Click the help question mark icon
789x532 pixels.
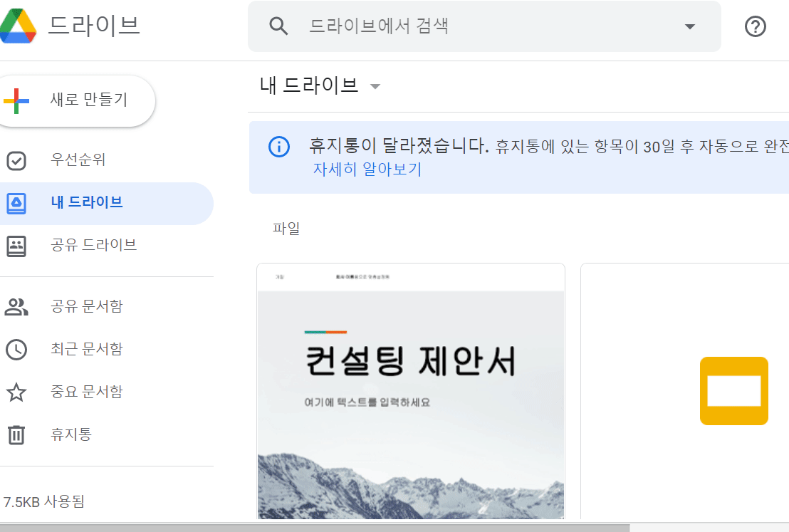pyautogui.click(x=755, y=26)
